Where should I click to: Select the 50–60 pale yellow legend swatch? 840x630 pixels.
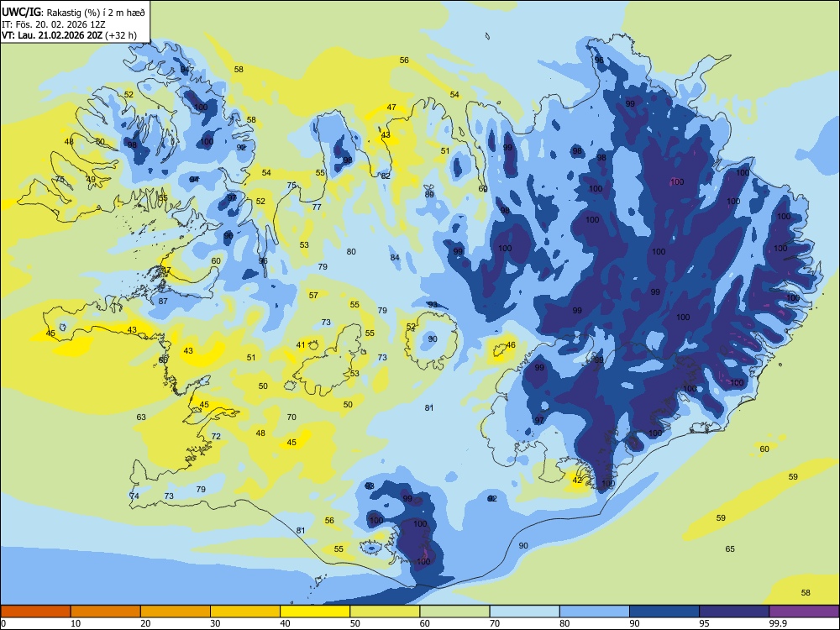point(385,612)
